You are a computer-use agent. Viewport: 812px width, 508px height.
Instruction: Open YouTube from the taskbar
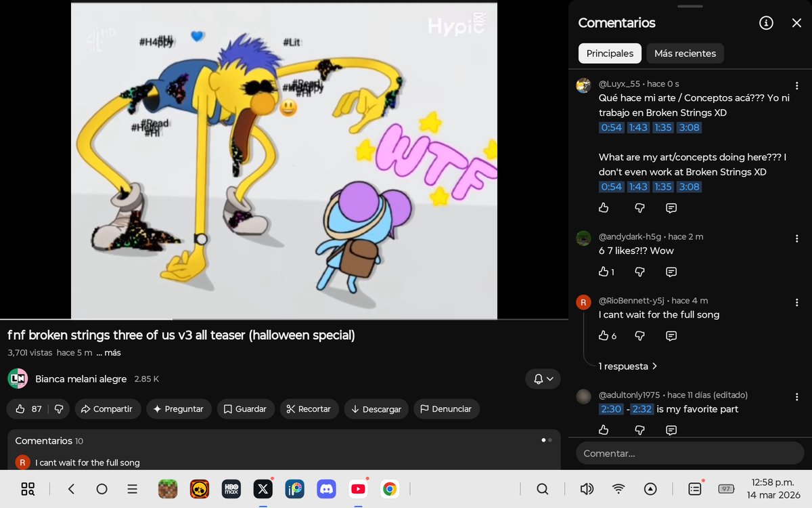pyautogui.click(x=358, y=489)
